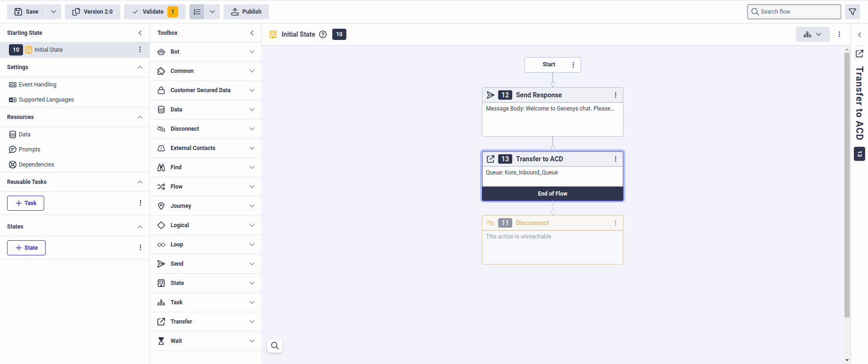This screenshot has height=364, width=868.
Task: Select Prompts under Resources
Action: click(x=29, y=150)
